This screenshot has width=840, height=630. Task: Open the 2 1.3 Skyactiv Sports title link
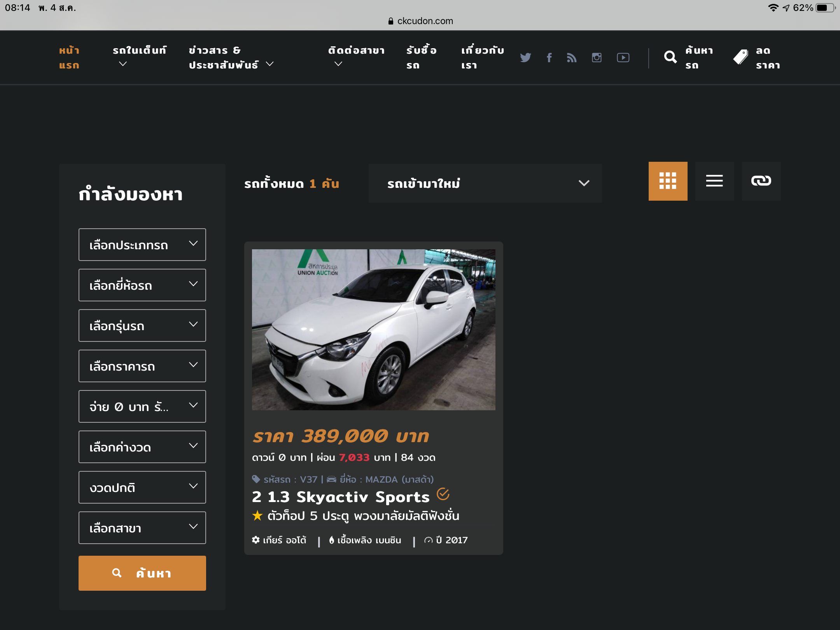point(341,497)
